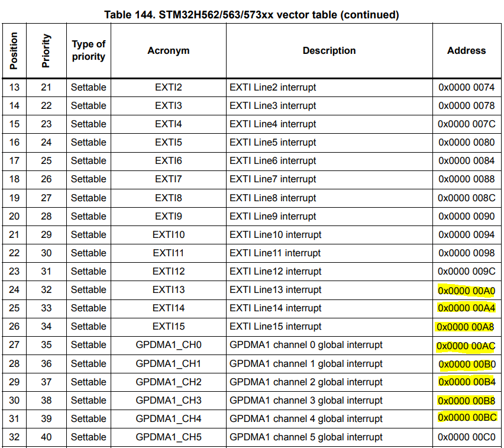
Task: Select description 'EXTI Line2 interrupt'
Action: pos(273,87)
